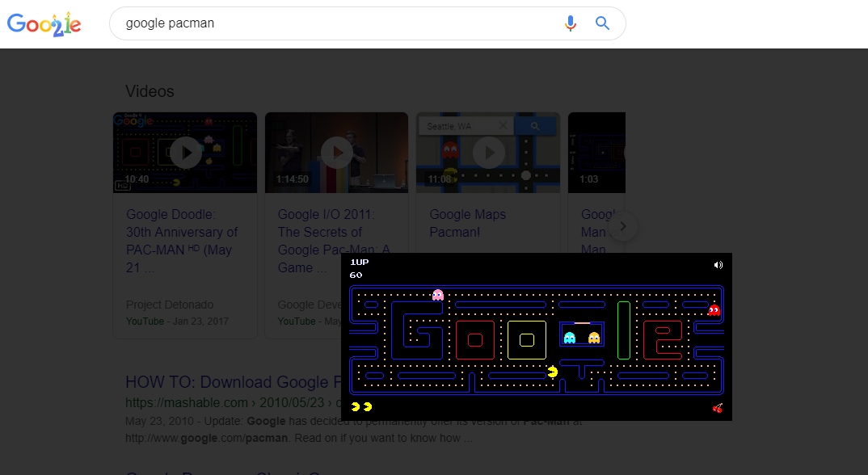Click the Google logo
The width and height of the screenshot is (868, 475).
coord(44,23)
